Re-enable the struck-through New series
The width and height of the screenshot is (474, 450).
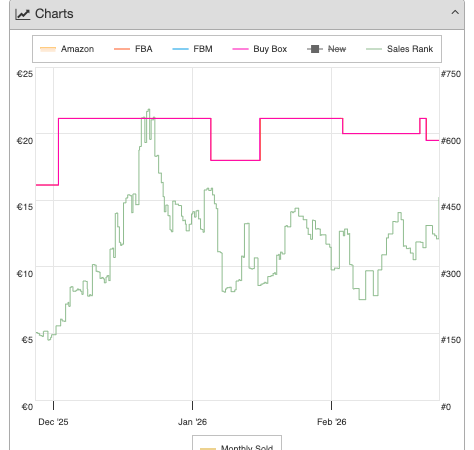coord(327,49)
